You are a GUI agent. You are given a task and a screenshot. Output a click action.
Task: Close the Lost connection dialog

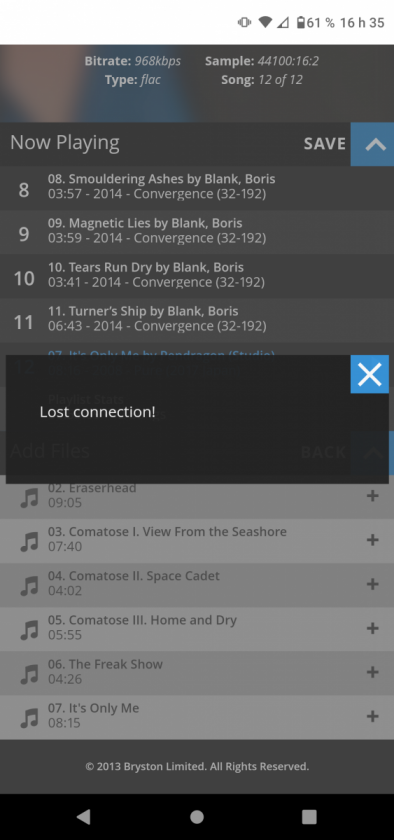tap(369, 374)
